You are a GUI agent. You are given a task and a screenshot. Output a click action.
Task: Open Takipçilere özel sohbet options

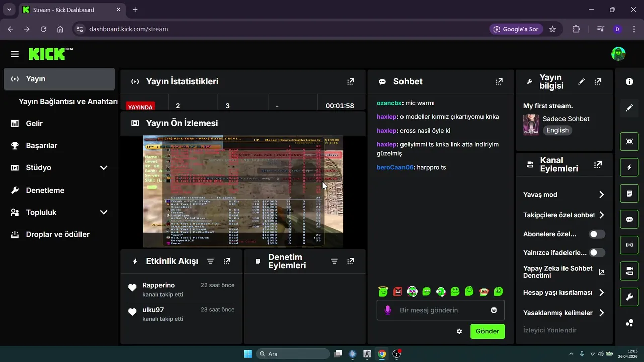pyautogui.click(x=564, y=215)
